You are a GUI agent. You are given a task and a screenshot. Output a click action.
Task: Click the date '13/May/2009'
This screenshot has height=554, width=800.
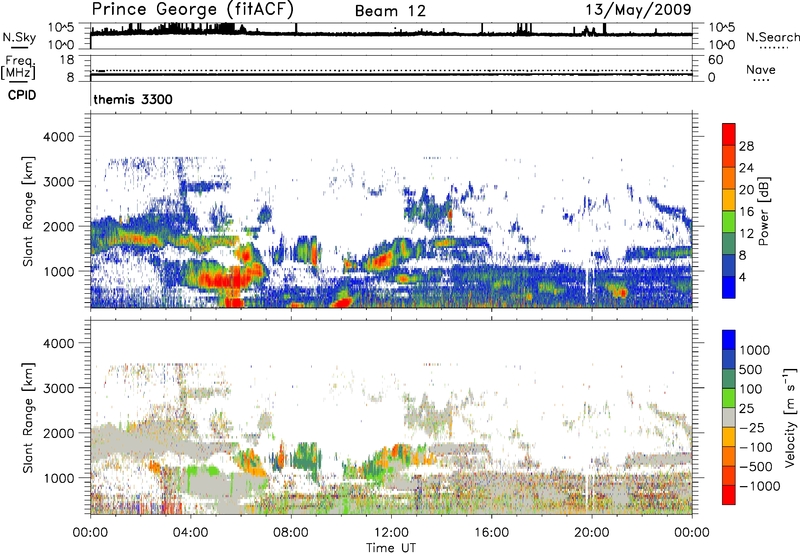pos(639,10)
